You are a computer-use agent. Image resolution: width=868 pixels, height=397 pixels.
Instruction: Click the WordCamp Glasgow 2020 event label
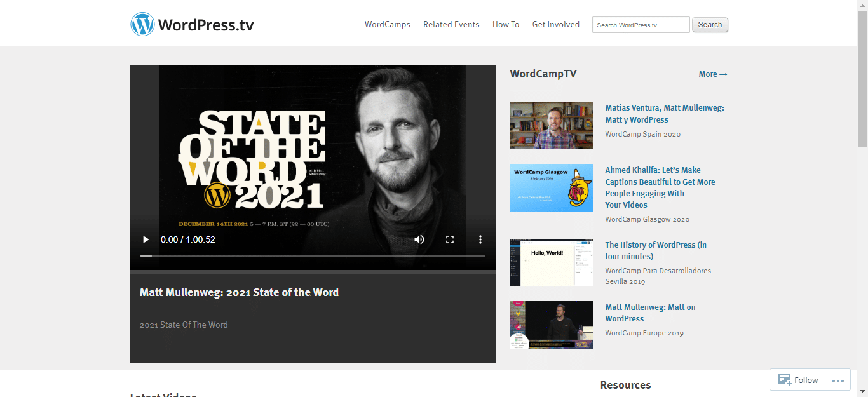[648, 219]
